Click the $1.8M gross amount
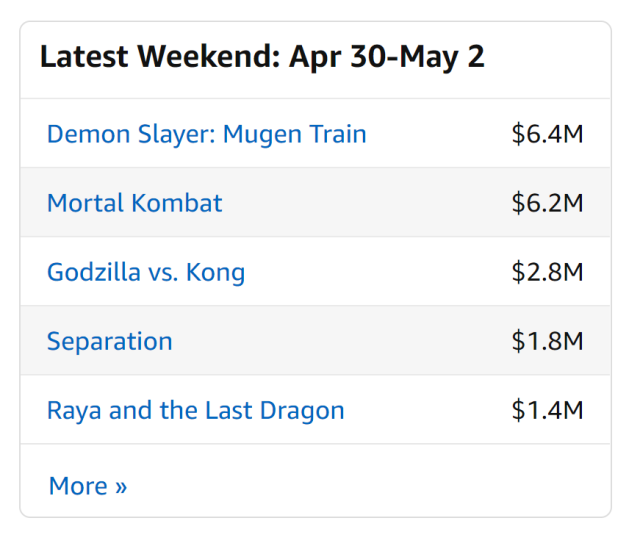Image resolution: width=640 pixels, height=543 pixels. point(547,341)
